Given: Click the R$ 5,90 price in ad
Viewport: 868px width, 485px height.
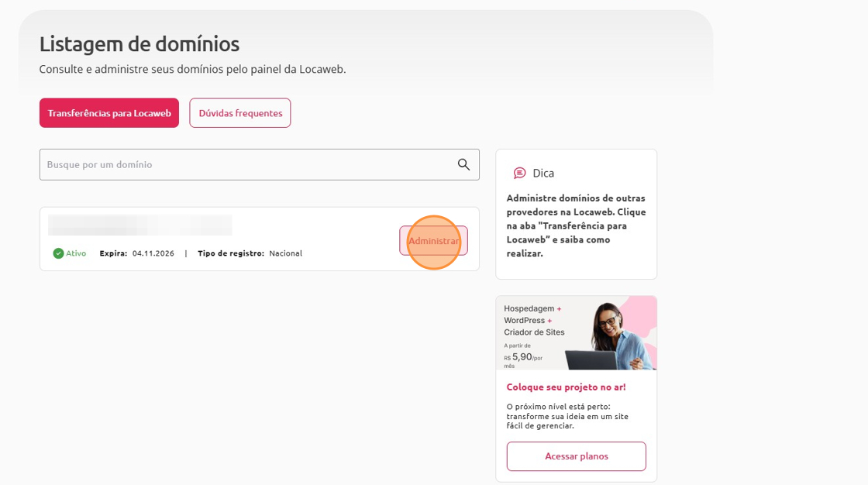Looking at the screenshot, I should pos(522,357).
